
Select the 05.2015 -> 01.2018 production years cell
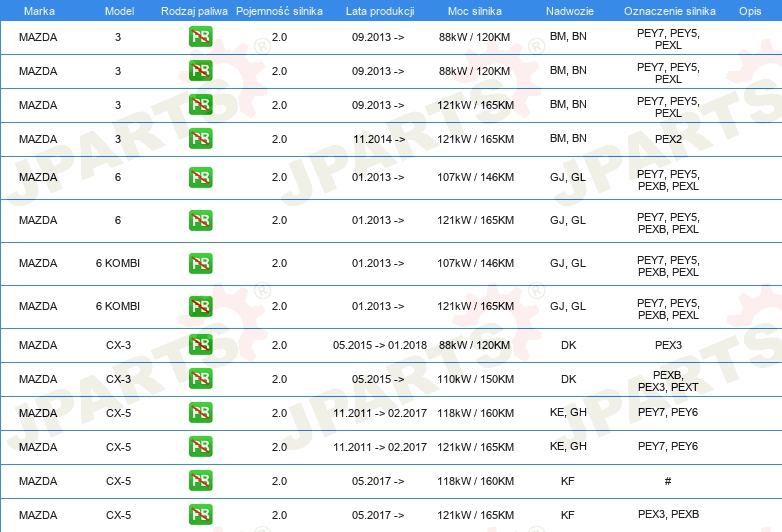coord(380,345)
